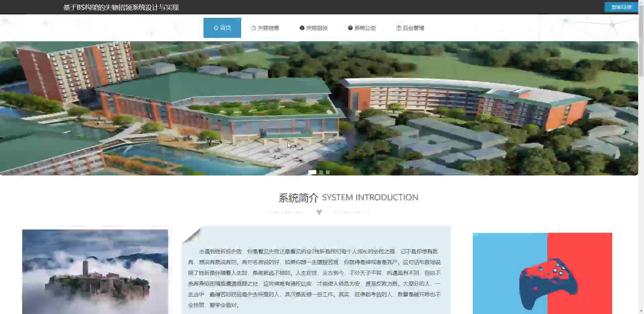Select the third carousel indicator dot
The width and height of the screenshot is (644, 314).
tap(328, 172)
